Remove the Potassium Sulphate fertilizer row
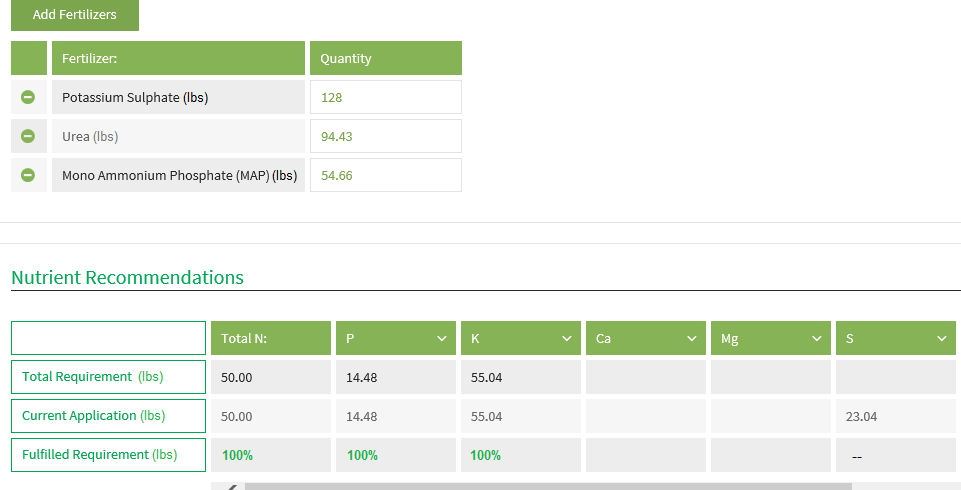 28,97
